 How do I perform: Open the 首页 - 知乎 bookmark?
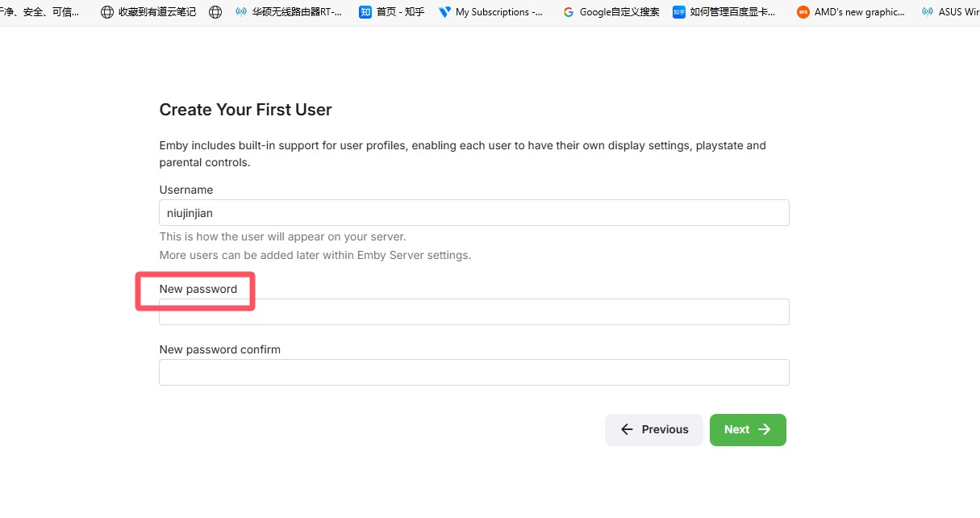[391, 12]
